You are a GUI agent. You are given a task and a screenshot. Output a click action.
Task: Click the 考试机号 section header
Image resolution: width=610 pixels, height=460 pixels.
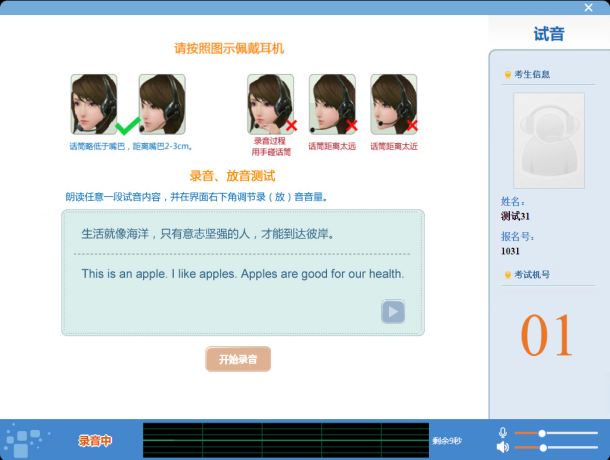532,275
